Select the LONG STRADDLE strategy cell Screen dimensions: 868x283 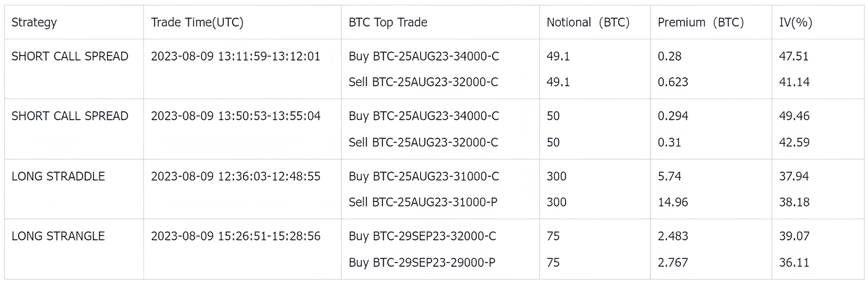(x=58, y=176)
